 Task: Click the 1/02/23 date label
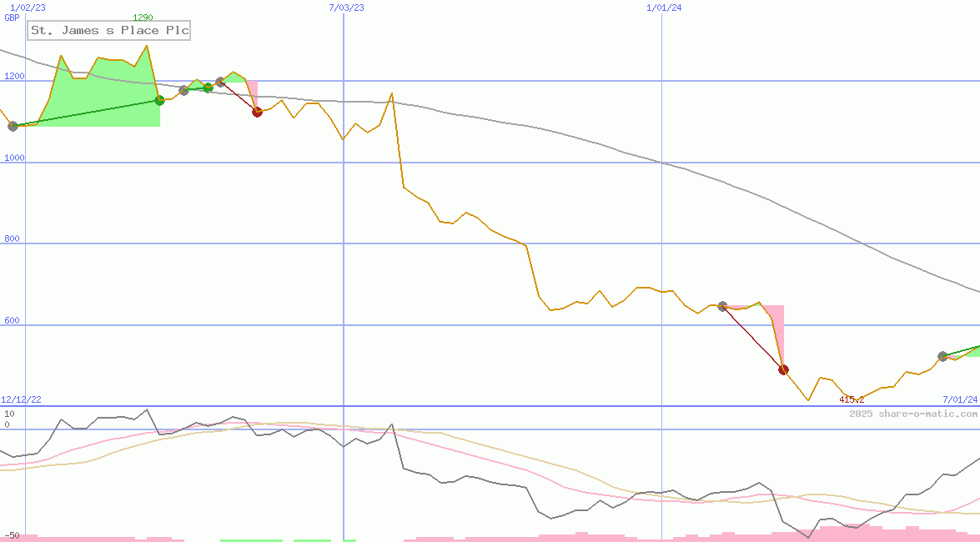click(28, 8)
